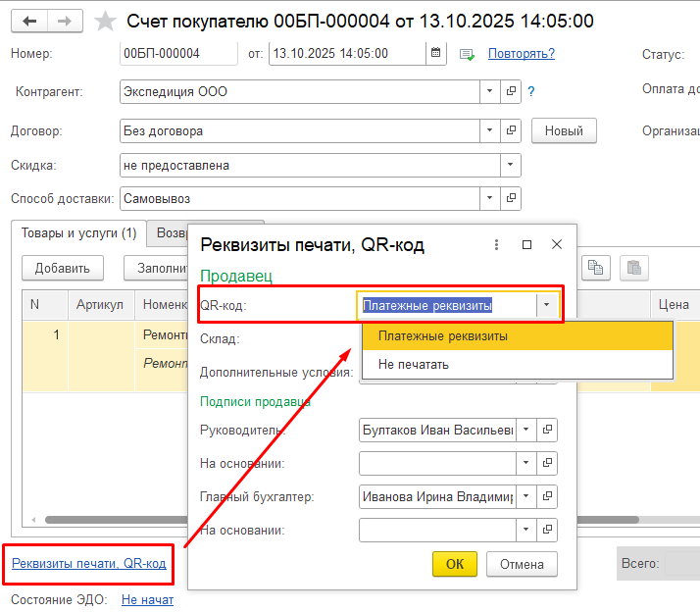Open the Повторять? link

point(521,54)
